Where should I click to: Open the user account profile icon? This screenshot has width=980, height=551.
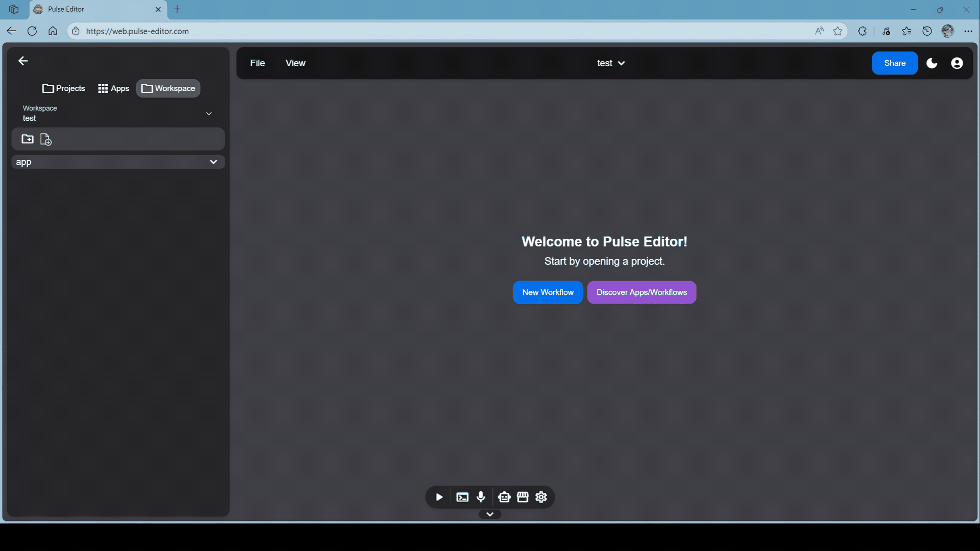pyautogui.click(x=957, y=63)
